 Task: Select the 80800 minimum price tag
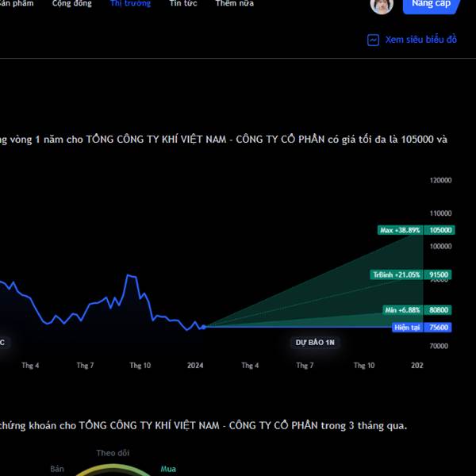[x=438, y=310]
